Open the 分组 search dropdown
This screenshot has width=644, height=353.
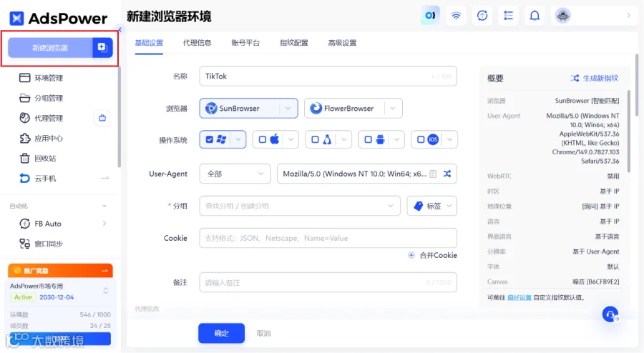pos(300,206)
